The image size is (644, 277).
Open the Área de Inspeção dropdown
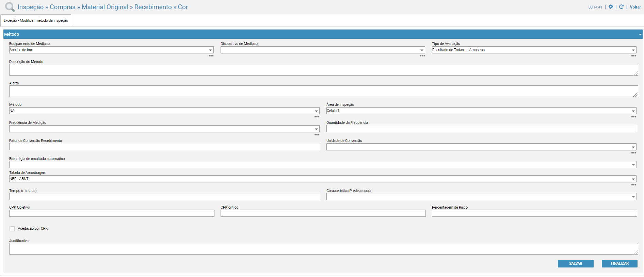pos(481,111)
